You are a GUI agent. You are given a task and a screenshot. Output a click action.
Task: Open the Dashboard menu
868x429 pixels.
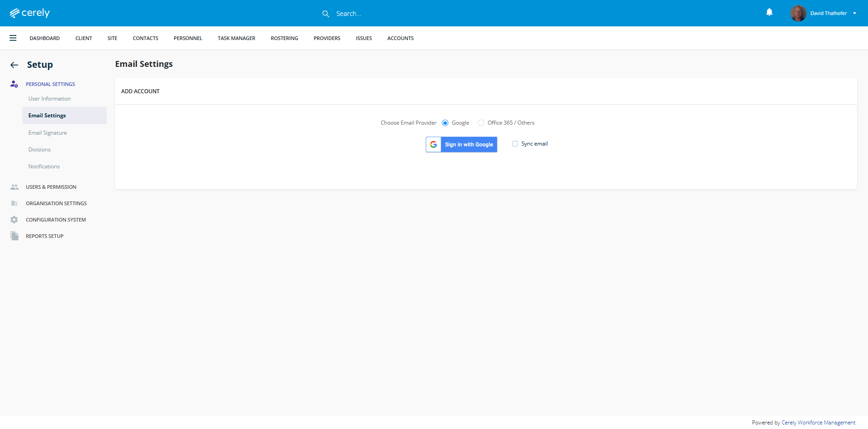[x=45, y=38]
